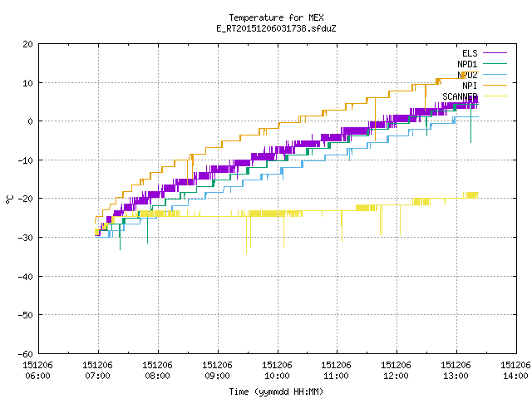
Task: Click the chart title 'Temperature for MEX'
Action: coord(276,17)
